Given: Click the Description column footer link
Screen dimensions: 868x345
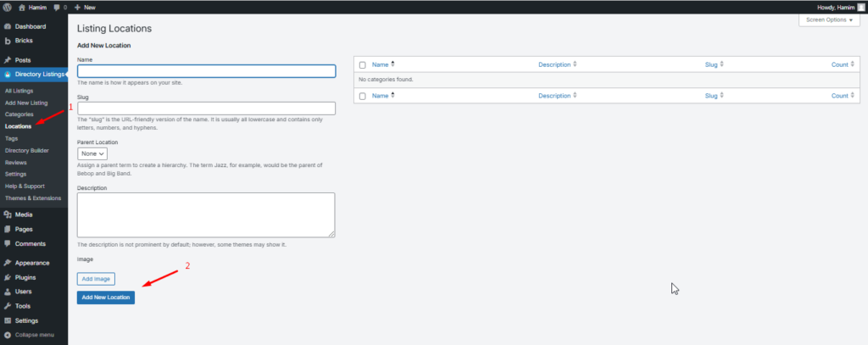Looking at the screenshot, I should pos(554,95).
